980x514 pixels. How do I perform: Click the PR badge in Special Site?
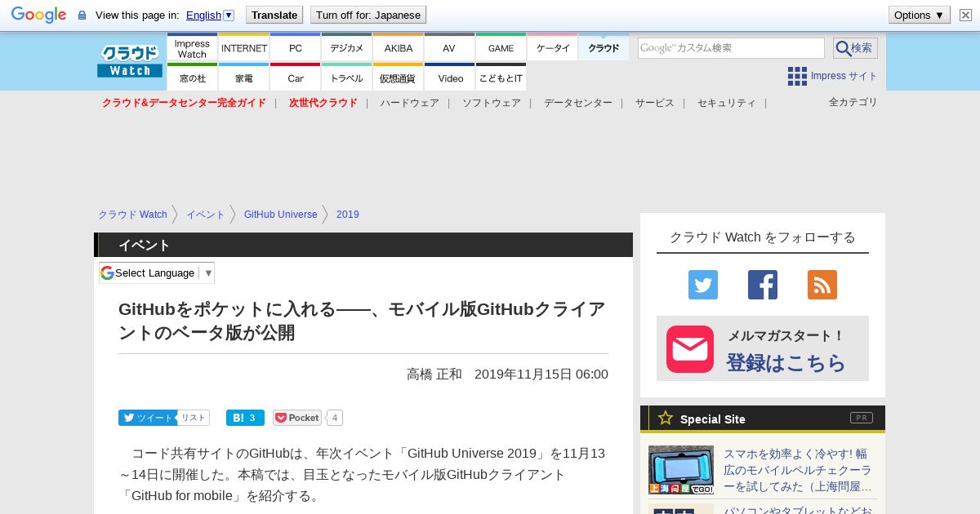[x=862, y=418]
